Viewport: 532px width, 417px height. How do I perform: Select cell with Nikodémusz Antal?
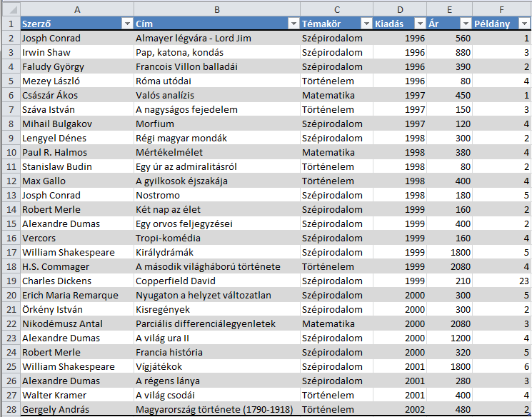[77, 323]
